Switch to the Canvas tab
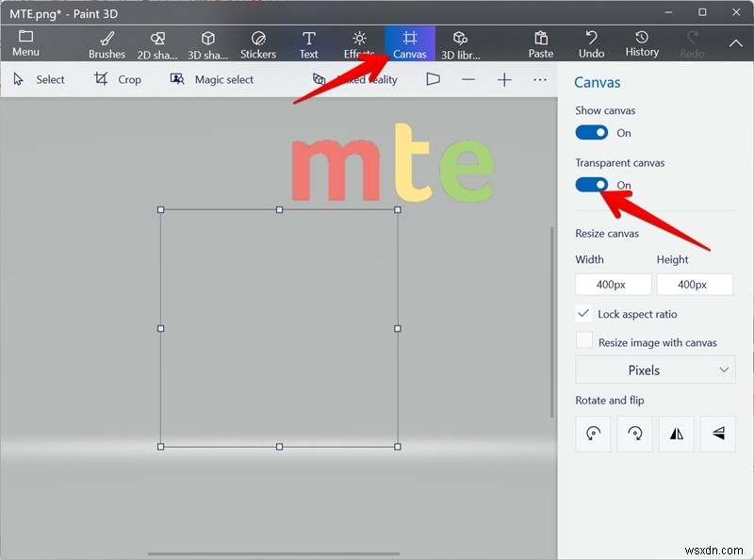 click(410, 43)
